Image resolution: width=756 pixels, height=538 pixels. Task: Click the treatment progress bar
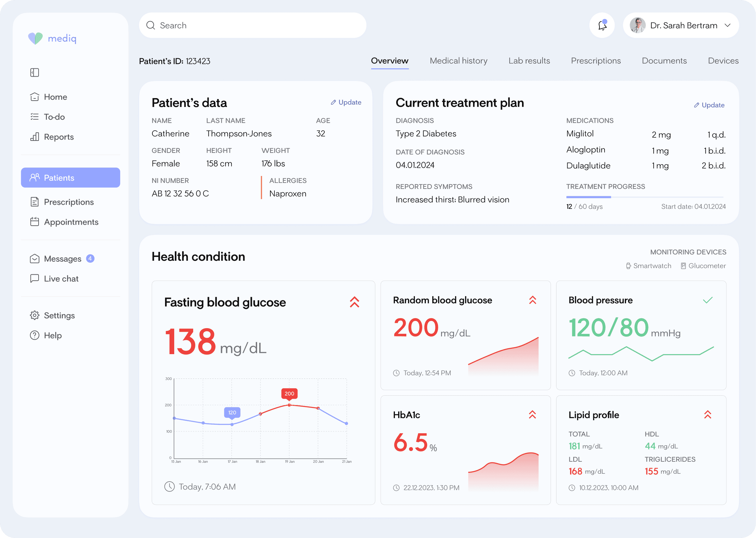[x=644, y=197]
